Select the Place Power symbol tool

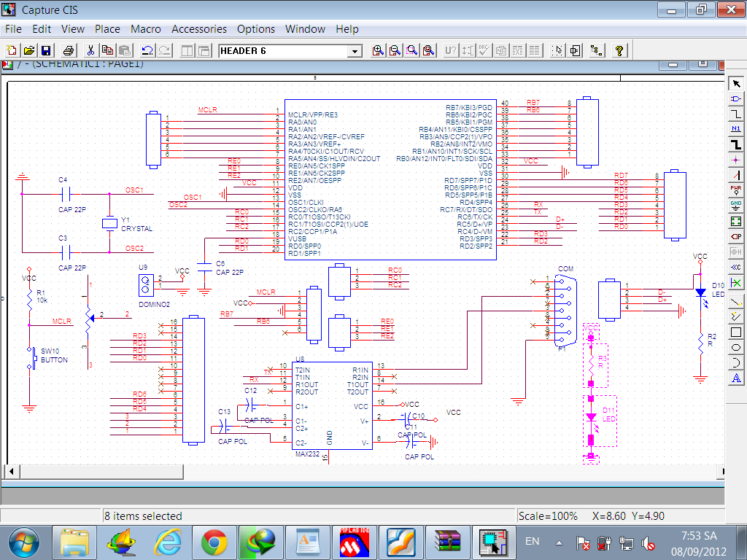(736, 190)
